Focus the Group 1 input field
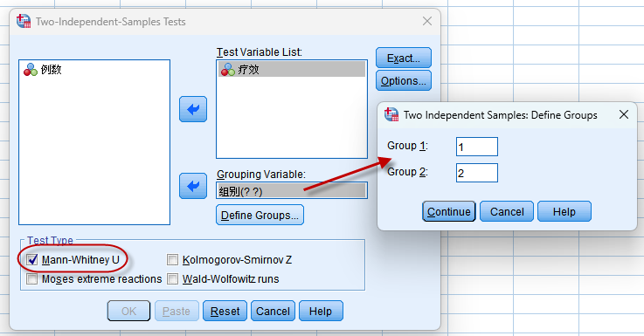The image size is (644, 336). tap(477, 147)
